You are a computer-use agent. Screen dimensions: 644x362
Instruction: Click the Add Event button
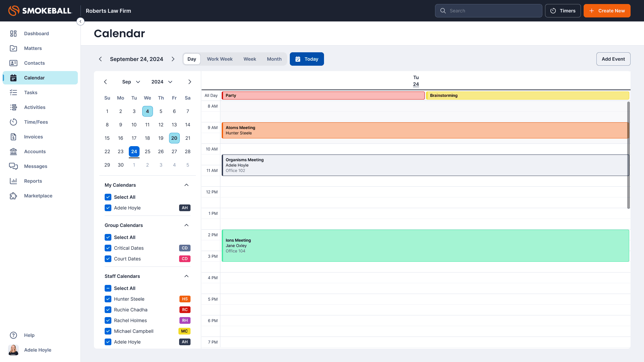pos(613,59)
